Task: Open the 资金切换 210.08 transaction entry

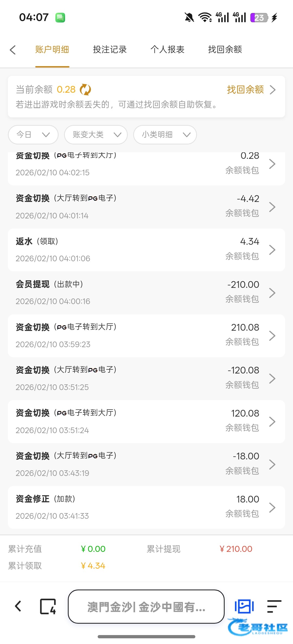Action: [146, 336]
